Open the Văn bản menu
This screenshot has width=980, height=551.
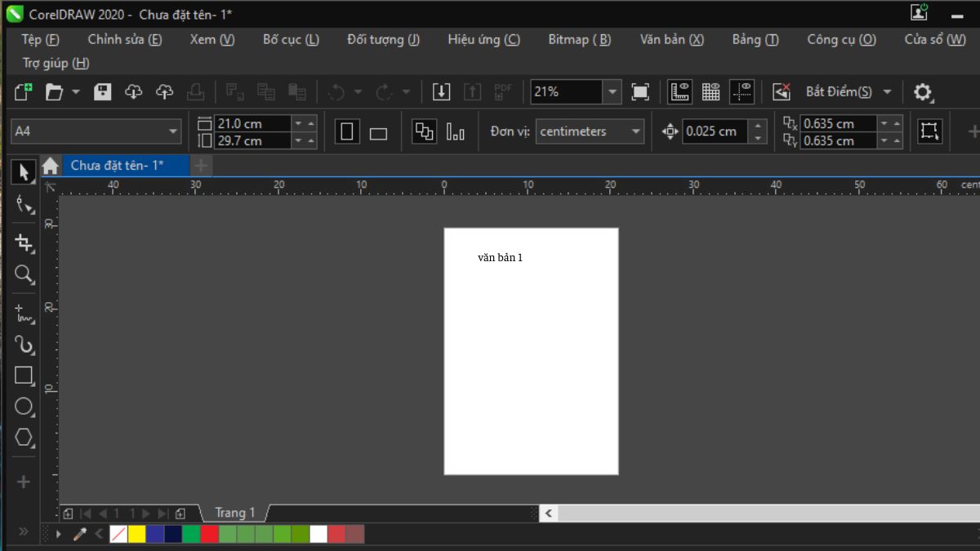click(672, 39)
